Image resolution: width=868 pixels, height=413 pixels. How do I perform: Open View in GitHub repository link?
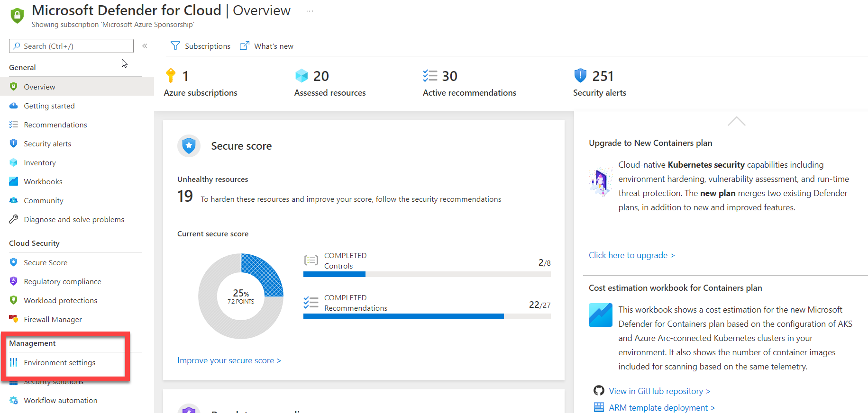[659, 391]
